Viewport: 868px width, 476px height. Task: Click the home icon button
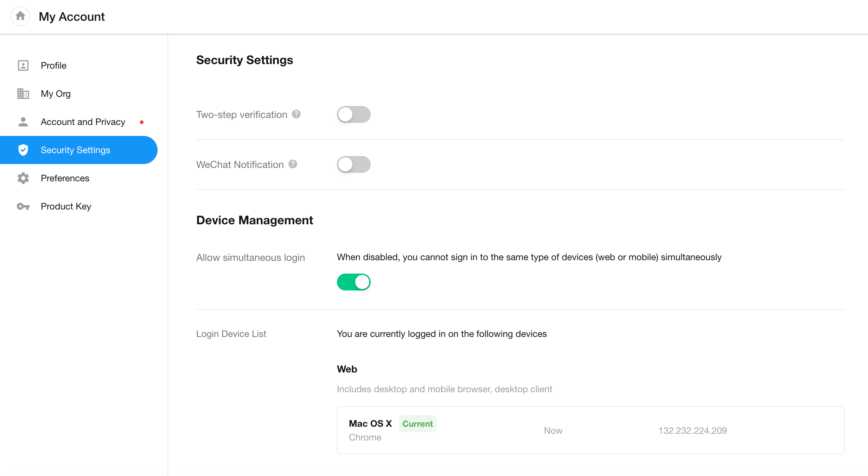click(20, 16)
